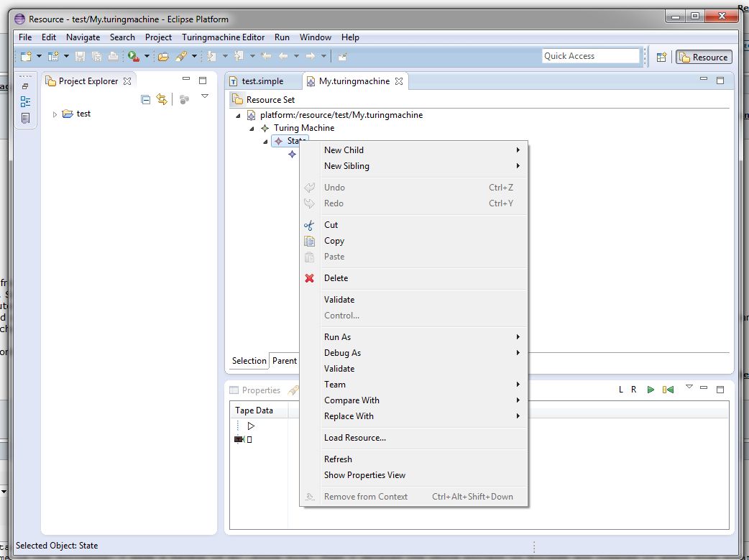Click the Tasks icon in left trim bar
Viewport: 749px width, 560px height.
pyautogui.click(x=25, y=118)
